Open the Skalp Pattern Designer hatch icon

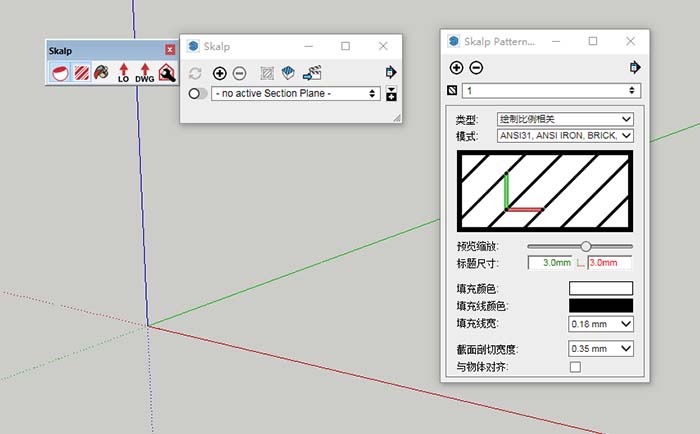80,73
